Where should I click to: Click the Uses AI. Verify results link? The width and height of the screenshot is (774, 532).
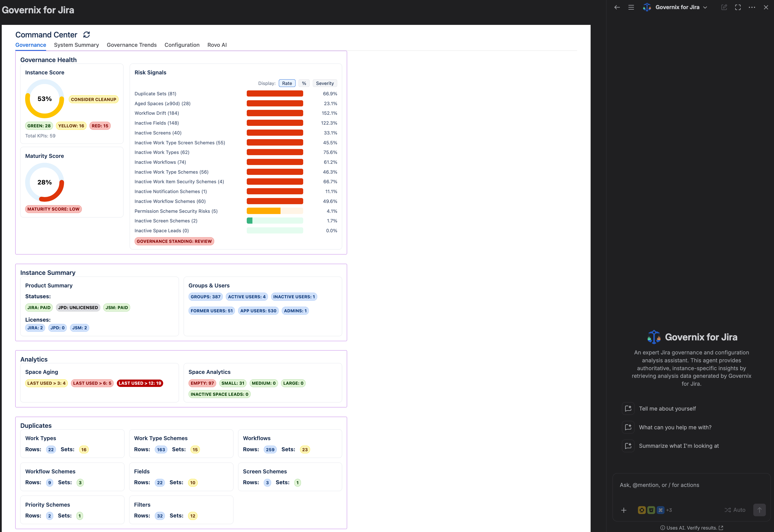click(692, 528)
